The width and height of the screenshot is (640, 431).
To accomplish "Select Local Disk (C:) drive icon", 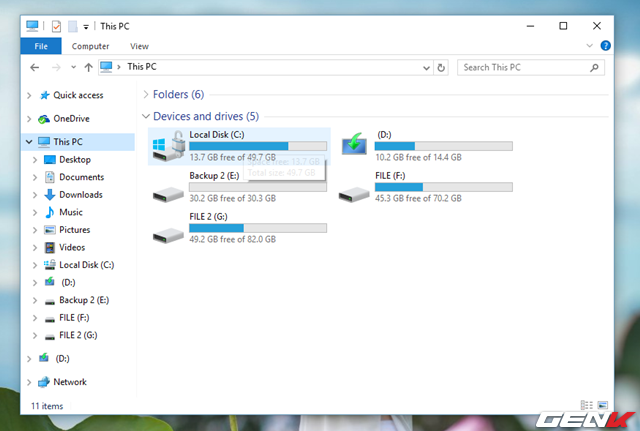I will pos(169,146).
